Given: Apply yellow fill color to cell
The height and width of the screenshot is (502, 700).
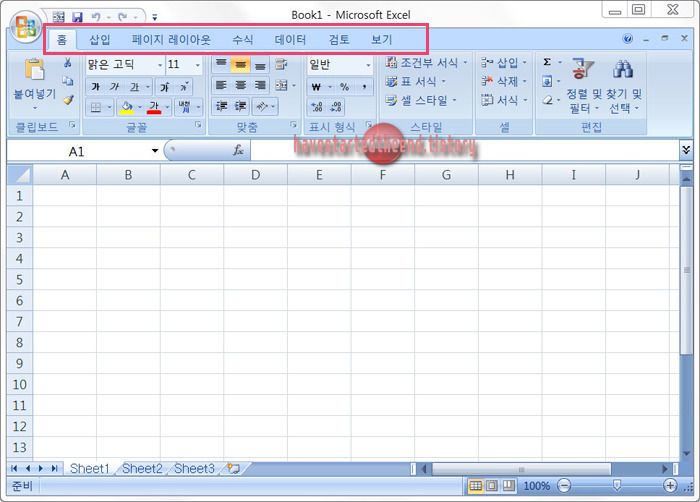Looking at the screenshot, I should pos(127,107).
